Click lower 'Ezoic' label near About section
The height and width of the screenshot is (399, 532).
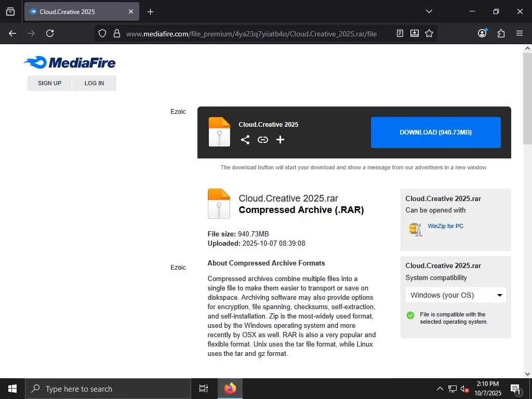coord(178,268)
